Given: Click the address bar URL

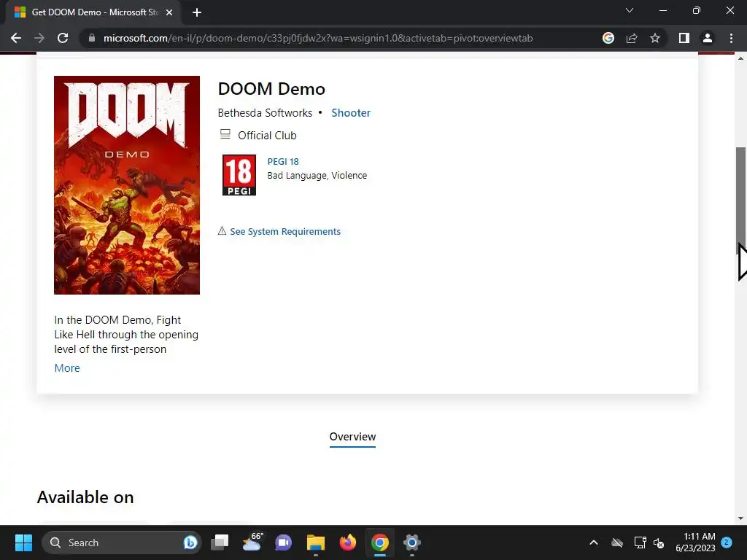Looking at the screenshot, I should 318,38.
